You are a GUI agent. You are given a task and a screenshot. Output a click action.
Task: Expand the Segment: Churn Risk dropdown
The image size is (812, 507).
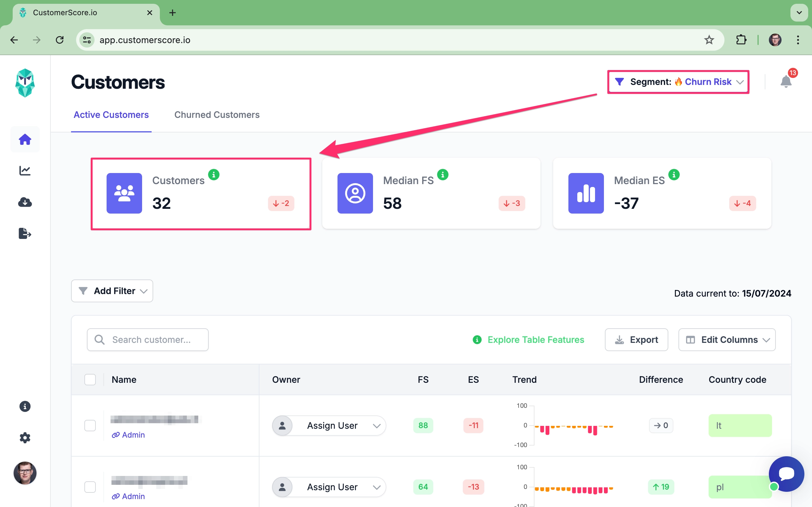(678, 82)
